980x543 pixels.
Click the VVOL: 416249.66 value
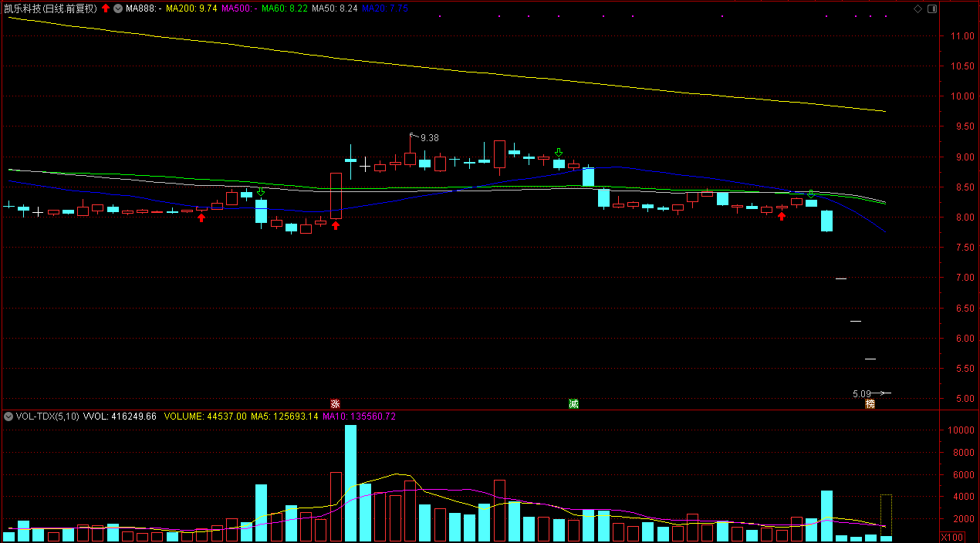(x=120, y=417)
